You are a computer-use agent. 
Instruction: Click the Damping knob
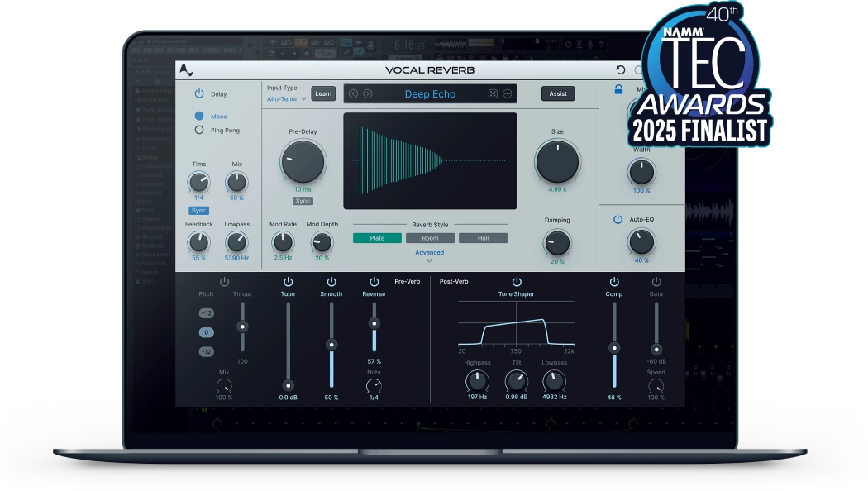(557, 243)
